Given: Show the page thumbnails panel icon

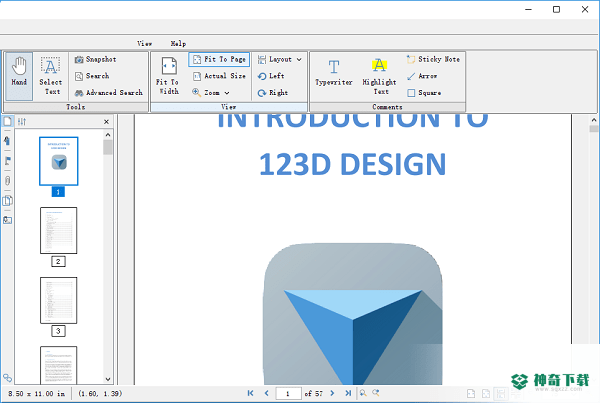Looking at the screenshot, I should pyautogui.click(x=7, y=122).
